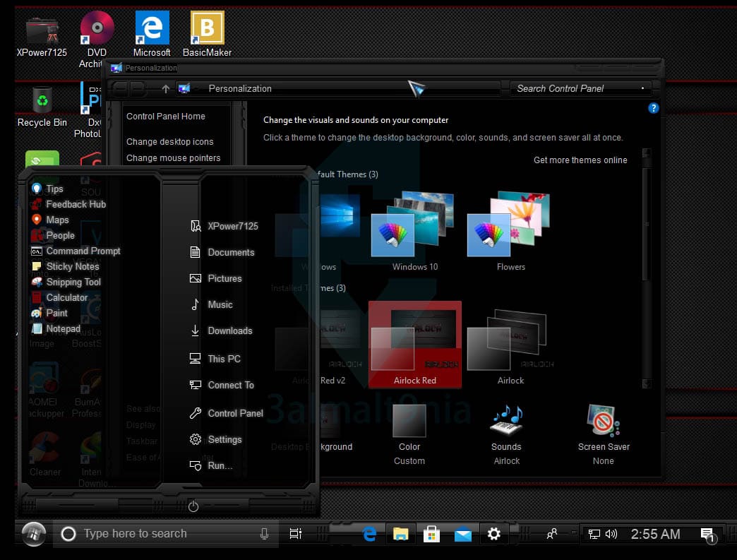Select the Airlock Red theme
Viewport: 737px width, 560px height.
414,345
